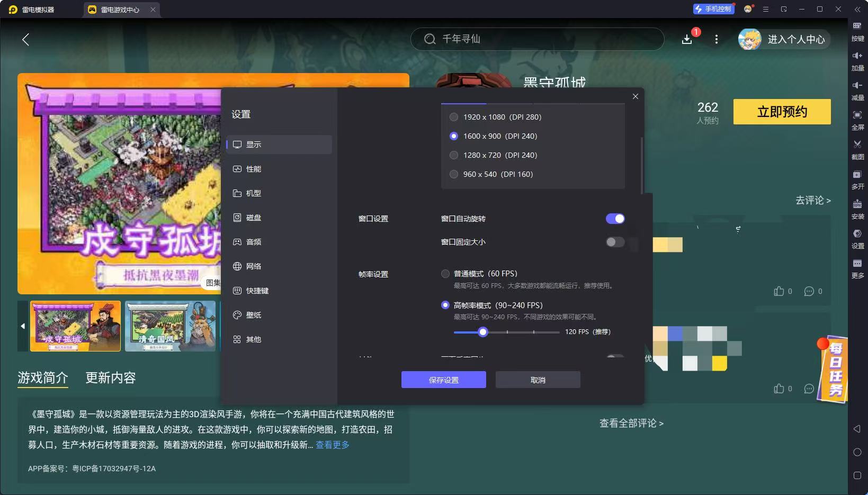Open the 性能 performance settings section
The height and width of the screenshot is (495, 868).
279,169
